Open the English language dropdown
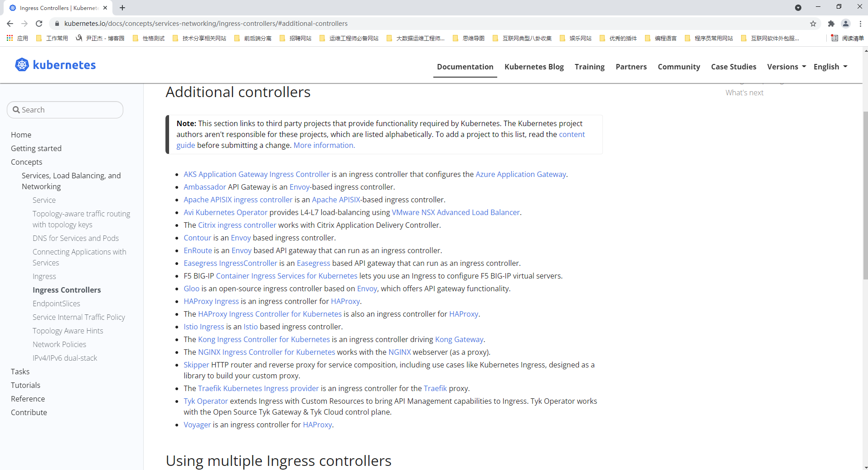 point(830,67)
